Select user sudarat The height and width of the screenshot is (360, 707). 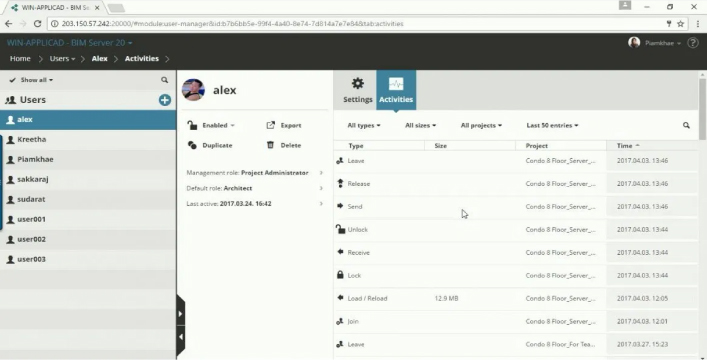88,199
